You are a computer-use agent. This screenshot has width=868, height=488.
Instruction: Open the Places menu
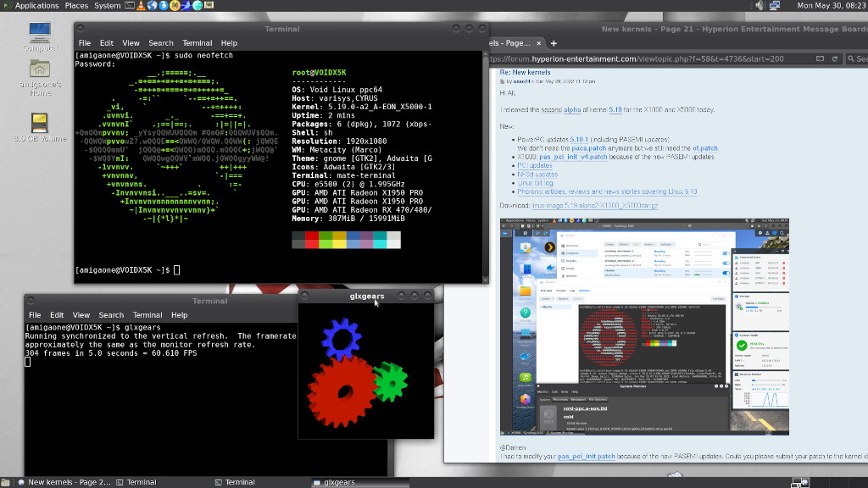[x=76, y=6]
